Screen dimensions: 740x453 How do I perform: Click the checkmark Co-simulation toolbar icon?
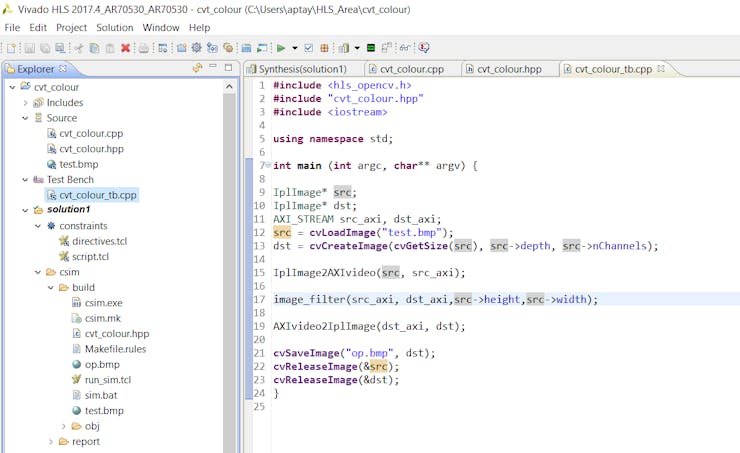point(309,48)
